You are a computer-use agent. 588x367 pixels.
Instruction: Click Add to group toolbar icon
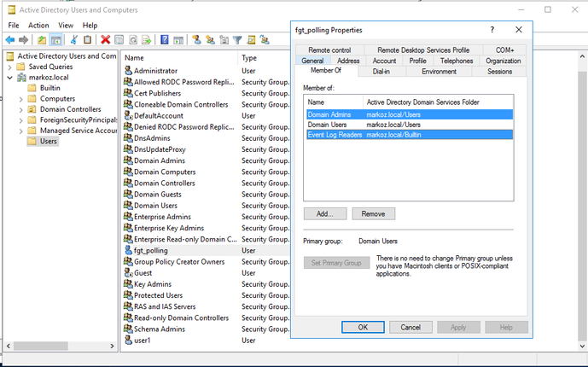coord(265,40)
